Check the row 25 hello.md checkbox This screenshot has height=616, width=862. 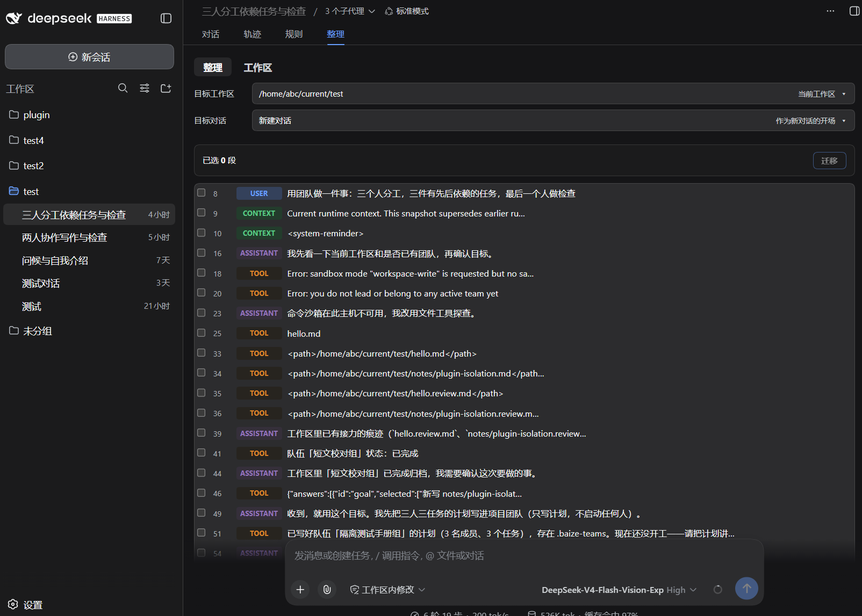pos(202,333)
